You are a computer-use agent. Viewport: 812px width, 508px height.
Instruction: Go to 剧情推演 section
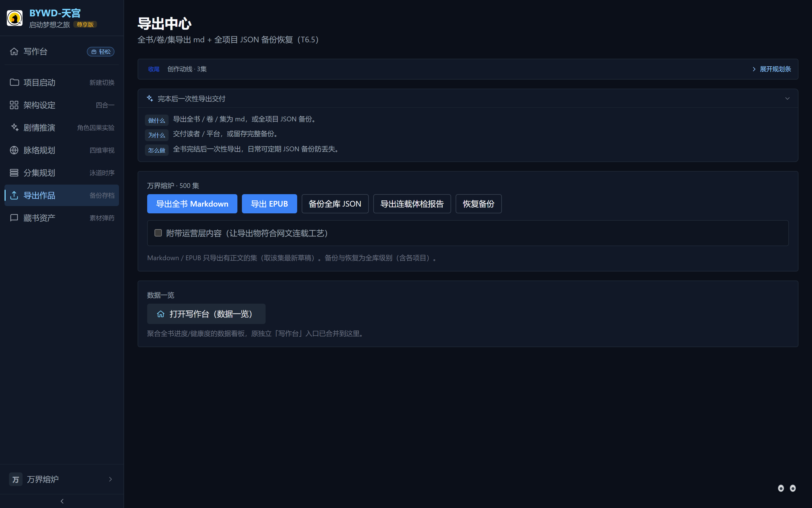62,127
